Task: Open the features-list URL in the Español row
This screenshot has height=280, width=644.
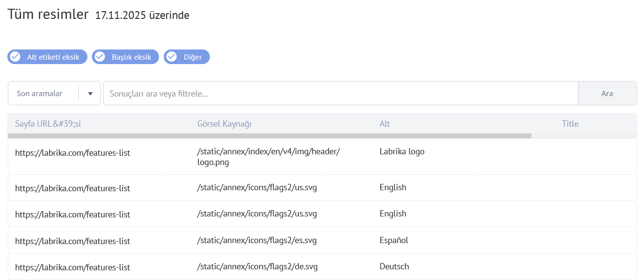Action: [x=72, y=241]
